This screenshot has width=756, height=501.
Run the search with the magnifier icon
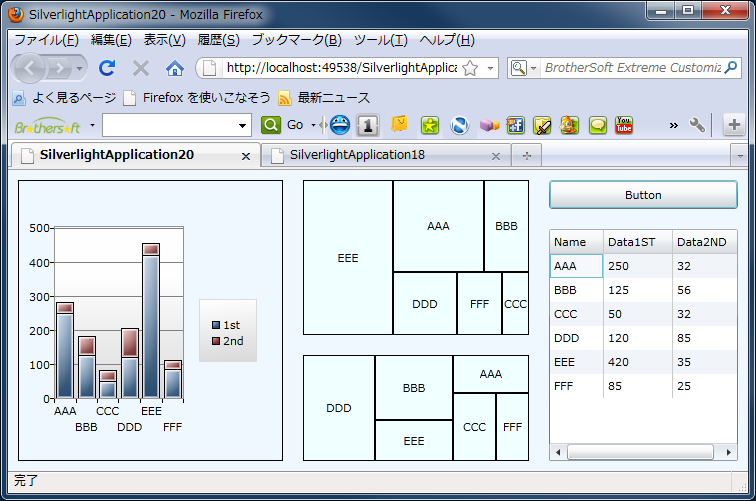tap(731, 68)
